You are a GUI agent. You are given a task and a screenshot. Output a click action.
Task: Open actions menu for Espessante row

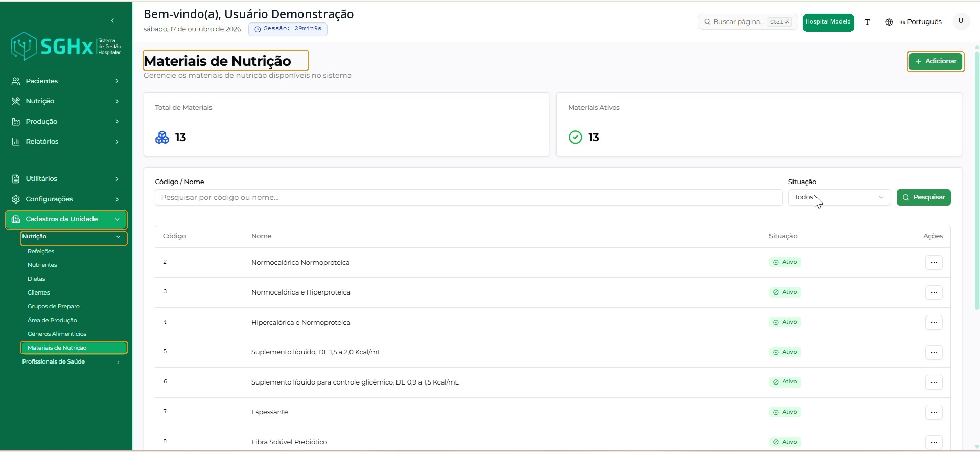(x=934, y=412)
